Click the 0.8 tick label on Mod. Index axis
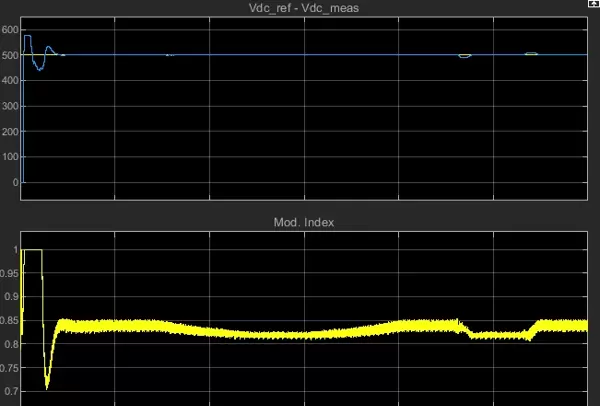600x406 pixels. point(11,344)
